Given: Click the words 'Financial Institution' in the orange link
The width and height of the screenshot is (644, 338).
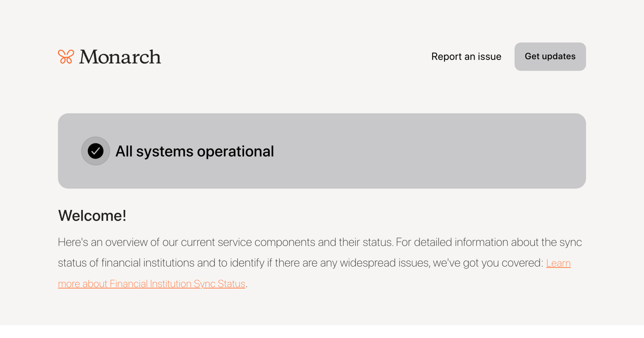Looking at the screenshot, I should 150,284.
